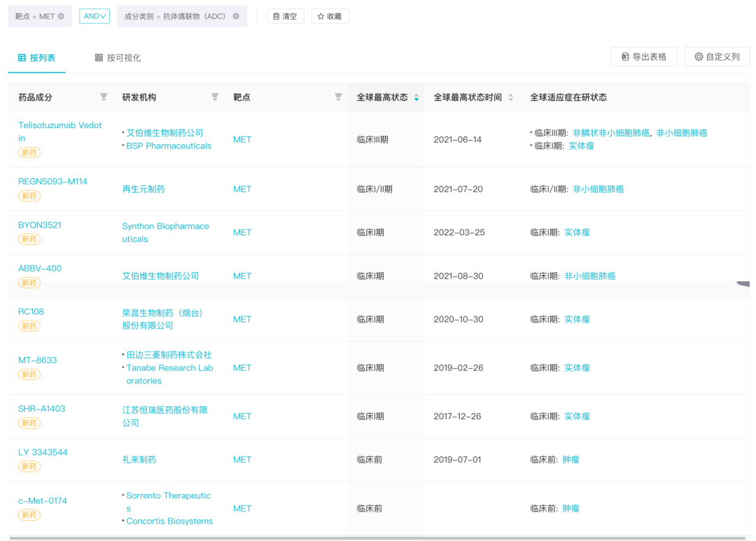The width and height of the screenshot is (756, 541).
Task: Open the filter icon for 靶点 column
Action: [339, 97]
